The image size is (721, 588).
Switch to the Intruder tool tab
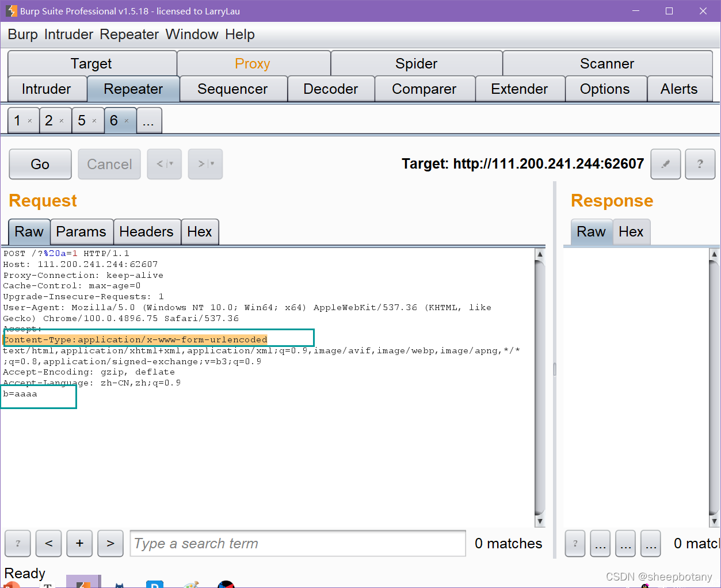click(47, 89)
